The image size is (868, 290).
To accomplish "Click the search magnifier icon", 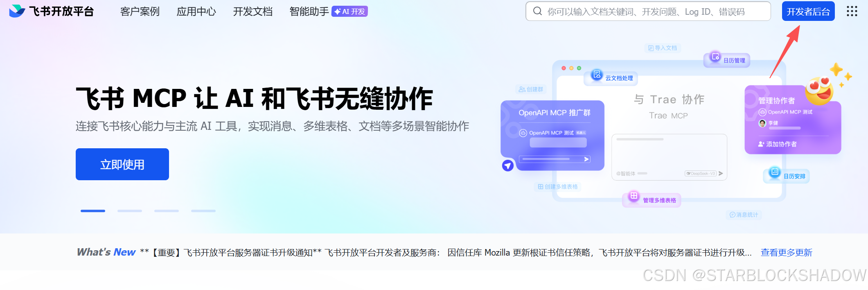I will [x=537, y=11].
